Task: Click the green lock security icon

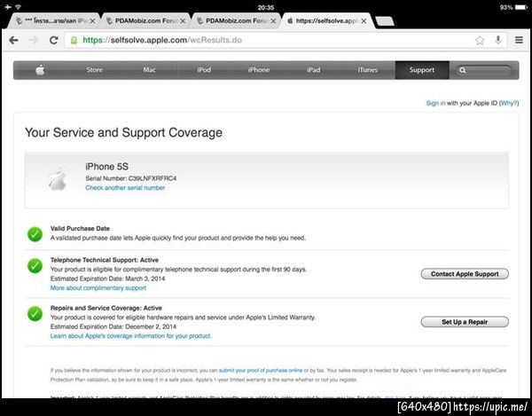Action: click(74, 41)
